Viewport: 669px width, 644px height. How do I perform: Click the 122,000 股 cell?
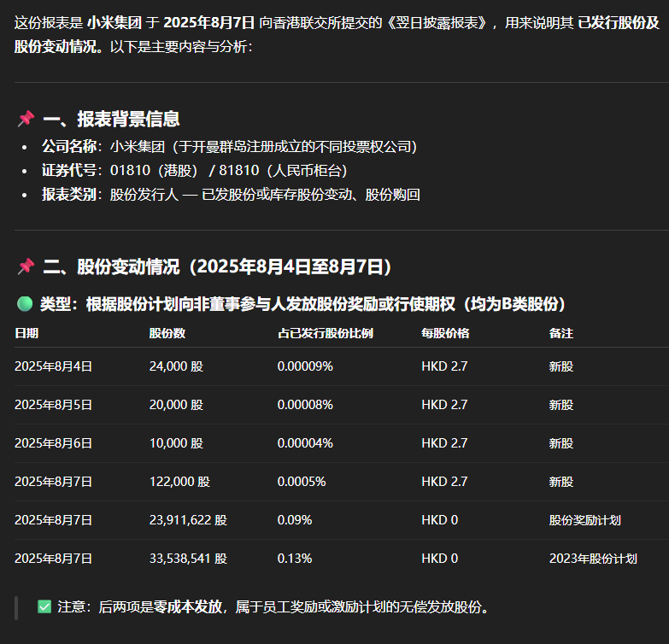(179, 482)
